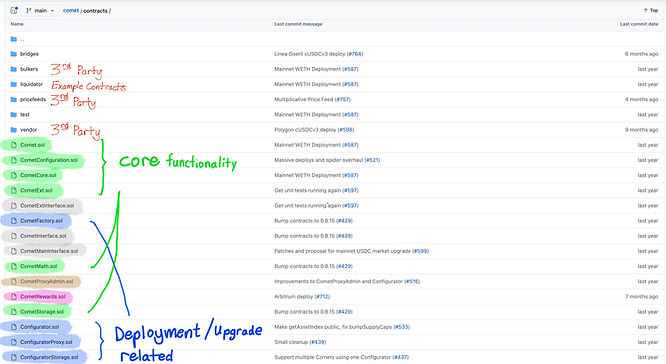Click 'Arbitrum deploy' commit message text

point(293,296)
